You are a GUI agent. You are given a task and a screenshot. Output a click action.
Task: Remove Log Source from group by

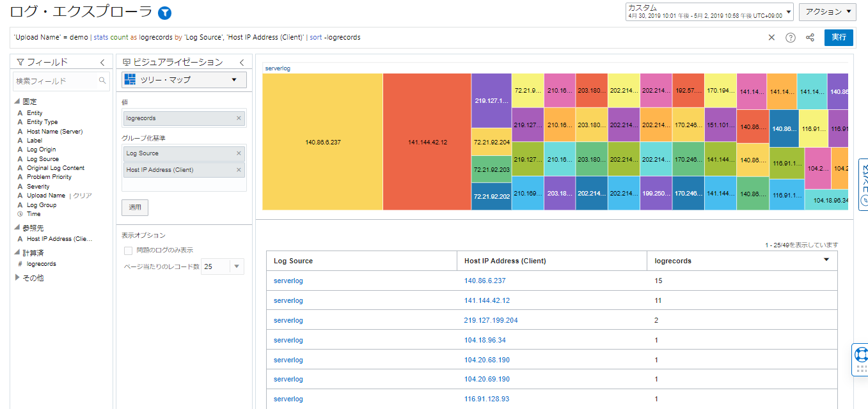coord(239,153)
